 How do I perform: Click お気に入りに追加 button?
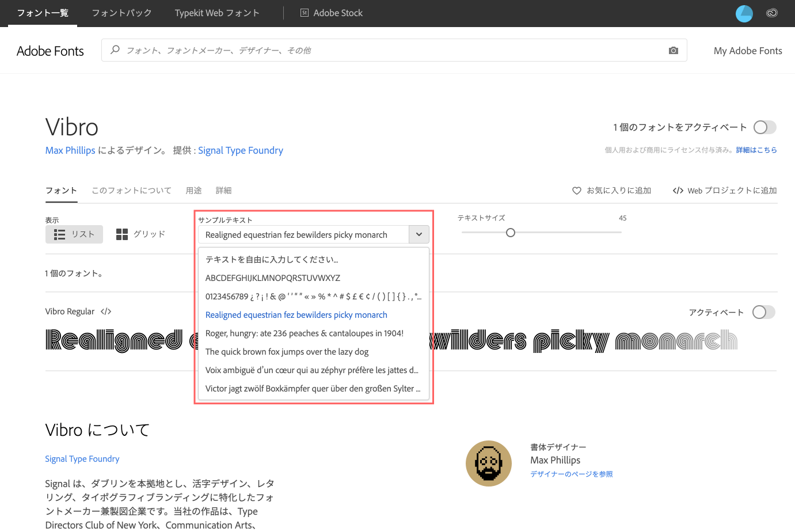point(611,191)
